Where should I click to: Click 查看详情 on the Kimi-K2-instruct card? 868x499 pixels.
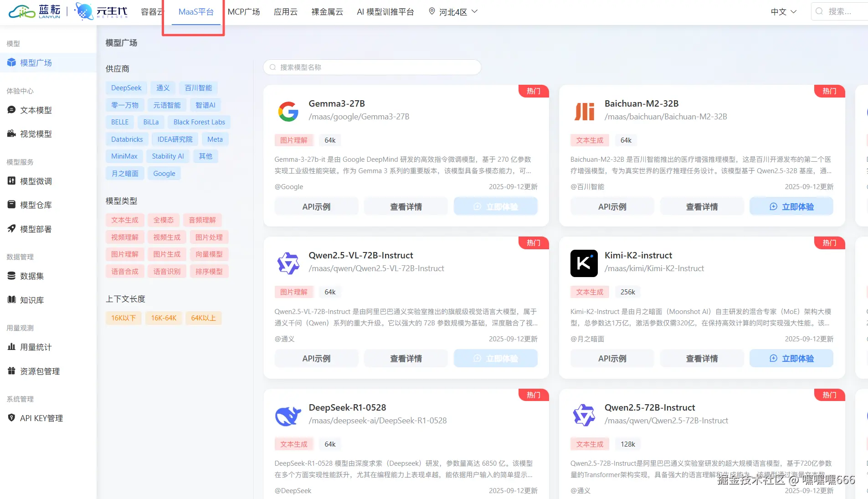click(702, 358)
